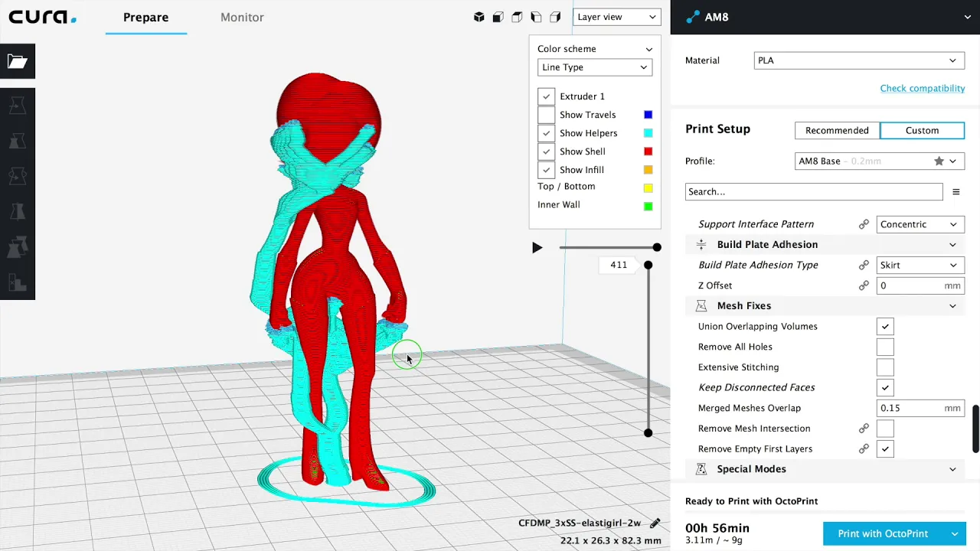Click the AM8 printer connection icon
The width and height of the screenshot is (980, 551).
pos(694,17)
